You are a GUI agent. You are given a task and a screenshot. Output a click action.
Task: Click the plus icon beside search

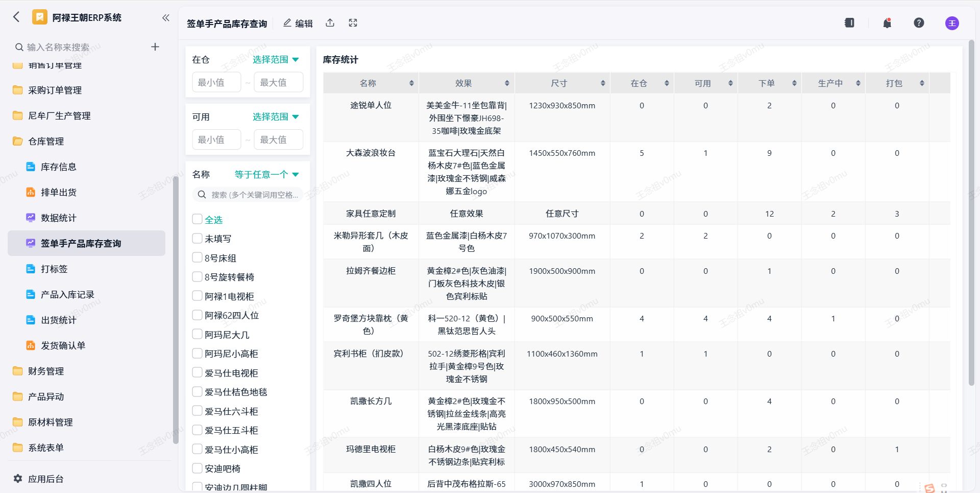pos(155,47)
